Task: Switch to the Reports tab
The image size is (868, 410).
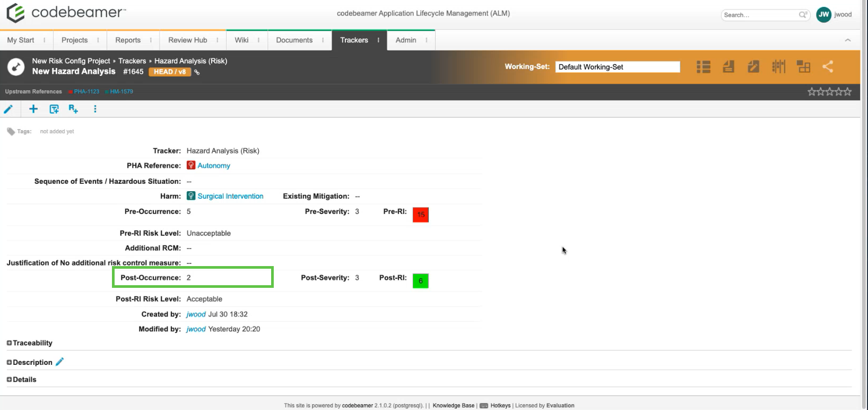Action: (128, 40)
